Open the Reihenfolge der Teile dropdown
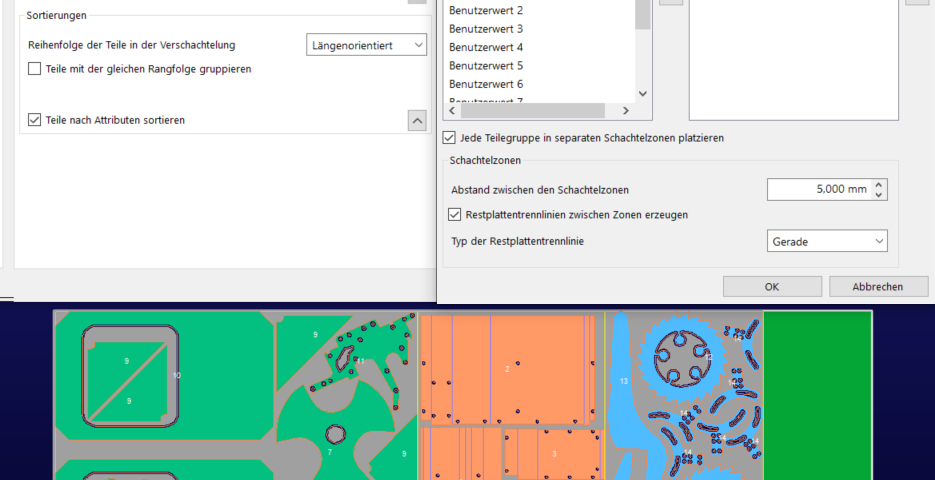Viewport: 935px width, 480px height. click(366, 45)
